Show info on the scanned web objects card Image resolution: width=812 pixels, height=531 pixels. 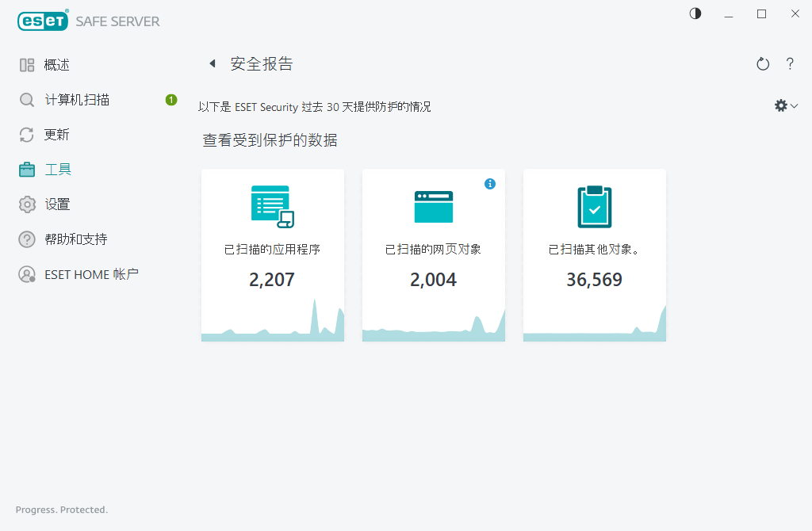point(490,183)
